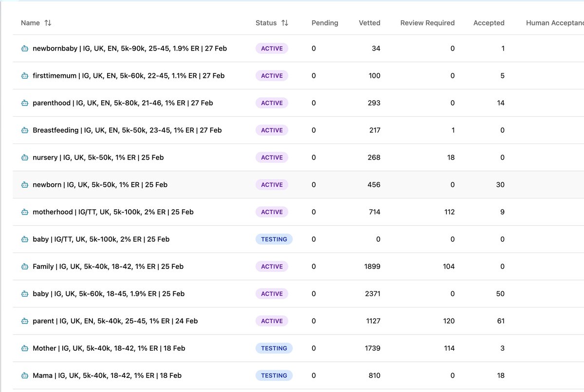Open baby | IG/TT, UK, 5k-100k campaign
The height and width of the screenshot is (392, 584).
tap(101, 239)
